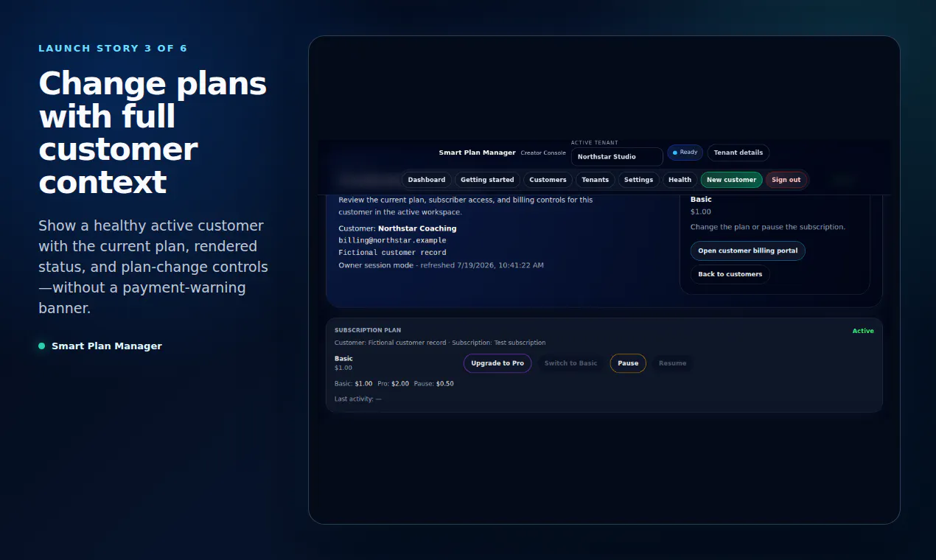
Task: Click the Smart Plan Manager header title
Action: click(x=478, y=153)
